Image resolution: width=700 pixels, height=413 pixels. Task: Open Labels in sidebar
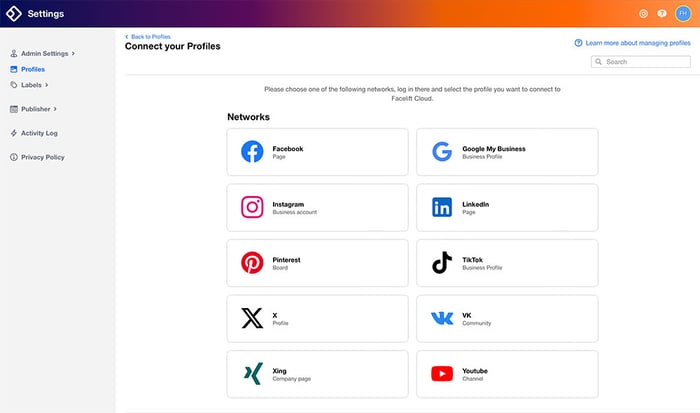tap(29, 85)
